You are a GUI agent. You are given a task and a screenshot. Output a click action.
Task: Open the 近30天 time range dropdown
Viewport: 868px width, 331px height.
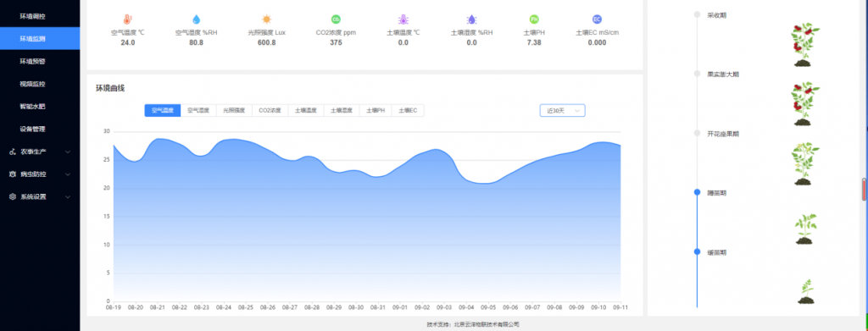(x=563, y=111)
